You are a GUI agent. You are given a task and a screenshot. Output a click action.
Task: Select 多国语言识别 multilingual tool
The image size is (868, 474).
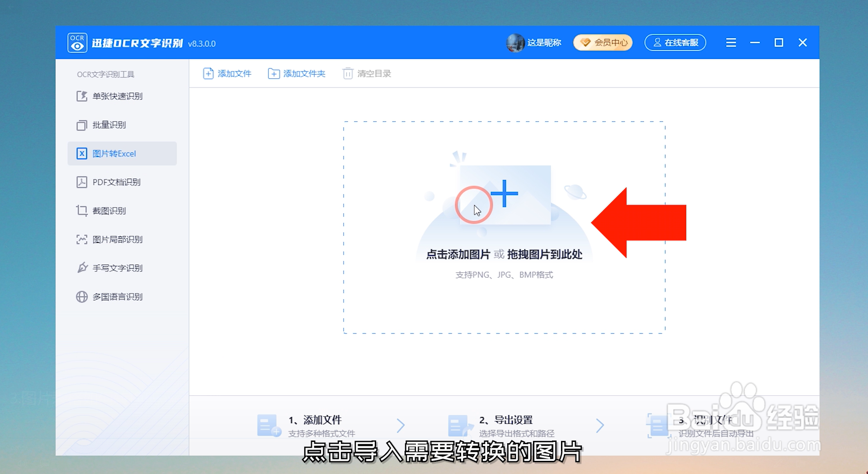[x=122, y=297]
